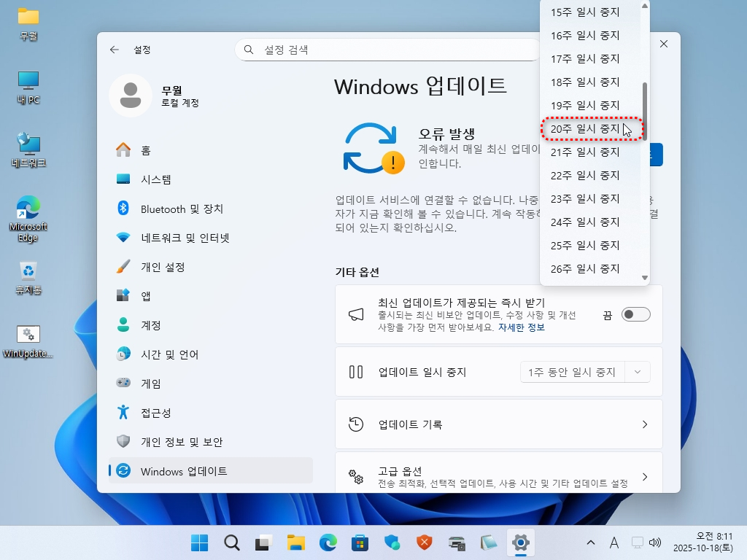
Task: Open Task View on the taskbar
Action: pos(263,542)
